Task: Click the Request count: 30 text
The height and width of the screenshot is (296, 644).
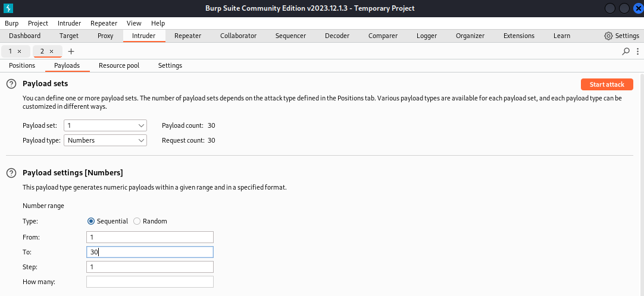Action: [x=189, y=140]
